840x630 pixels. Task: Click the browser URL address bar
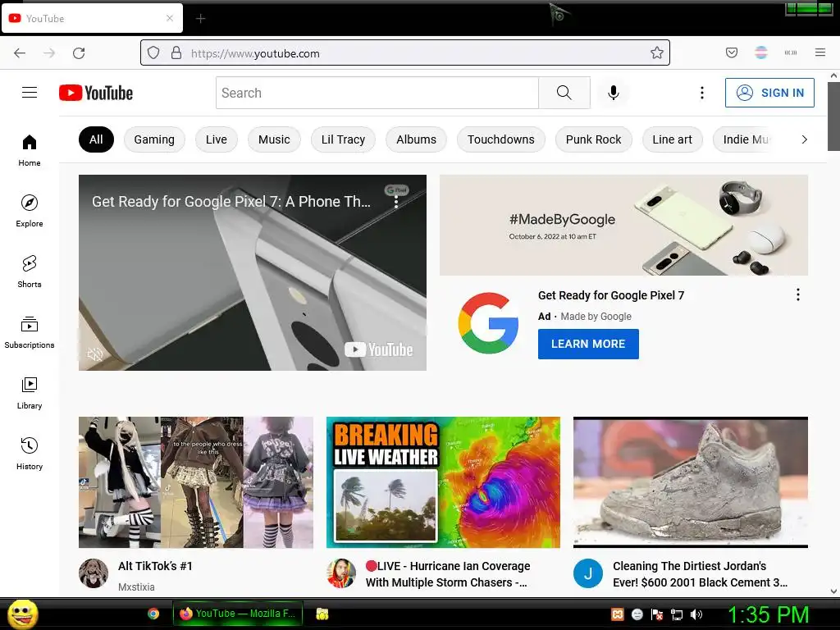click(x=405, y=52)
